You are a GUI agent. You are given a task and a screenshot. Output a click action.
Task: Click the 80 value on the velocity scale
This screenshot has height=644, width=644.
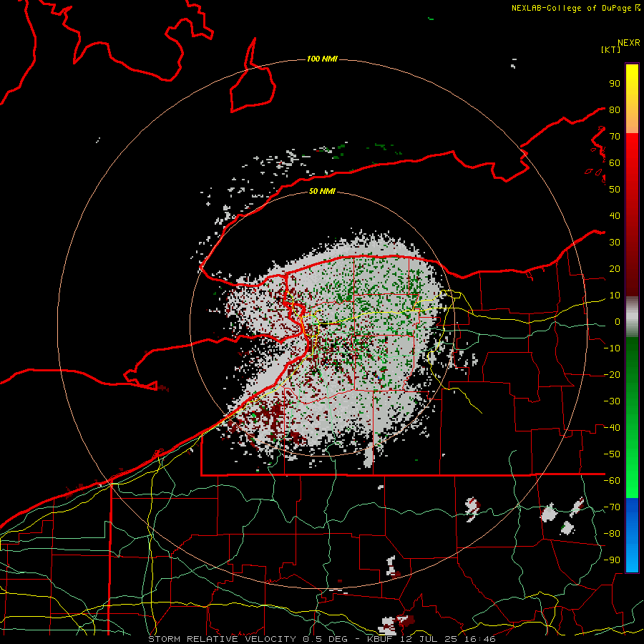click(615, 109)
